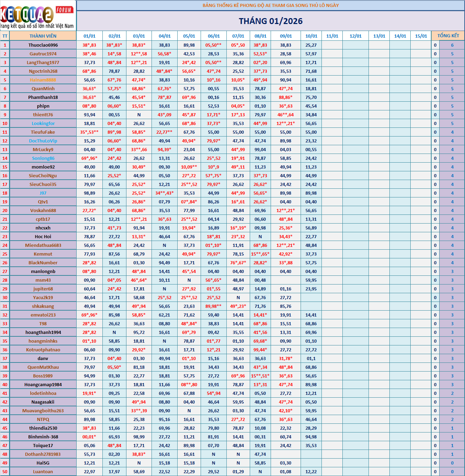Click Thuoclao6996's total score 6

click(x=452, y=45)
